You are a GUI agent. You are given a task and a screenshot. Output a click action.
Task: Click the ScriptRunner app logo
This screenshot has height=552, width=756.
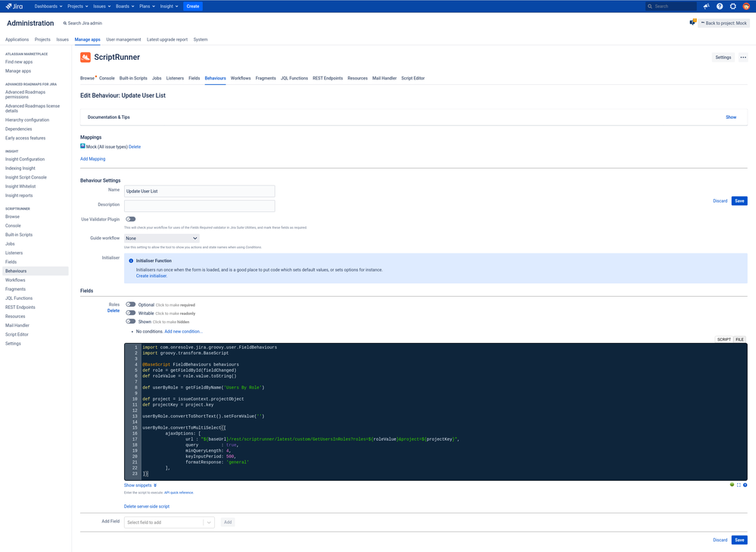coord(86,57)
